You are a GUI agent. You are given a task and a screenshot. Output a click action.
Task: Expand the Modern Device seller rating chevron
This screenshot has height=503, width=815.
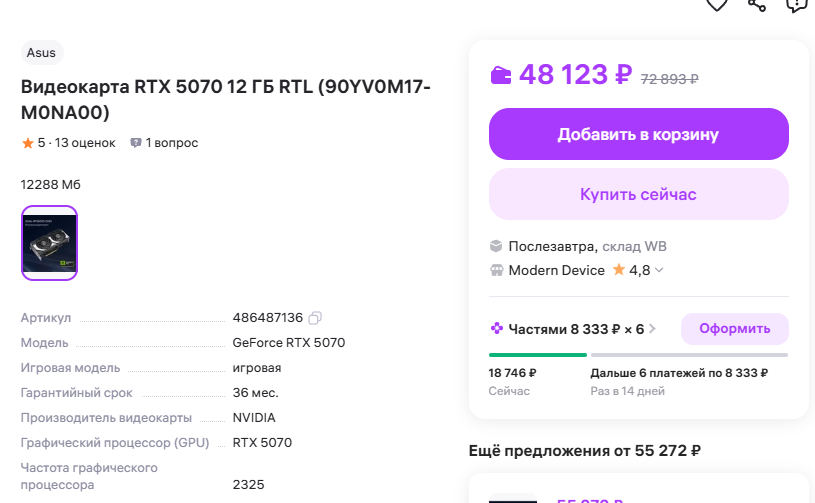coord(659,271)
